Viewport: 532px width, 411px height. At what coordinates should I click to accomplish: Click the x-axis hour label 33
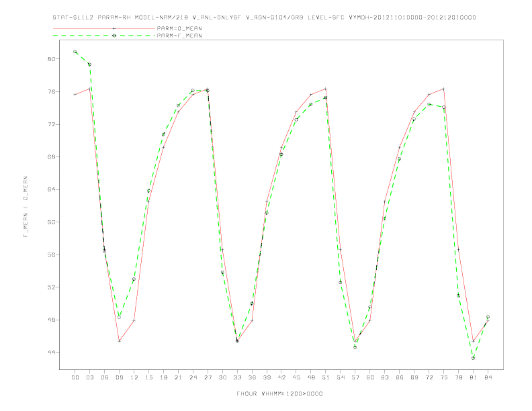[237, 377]
